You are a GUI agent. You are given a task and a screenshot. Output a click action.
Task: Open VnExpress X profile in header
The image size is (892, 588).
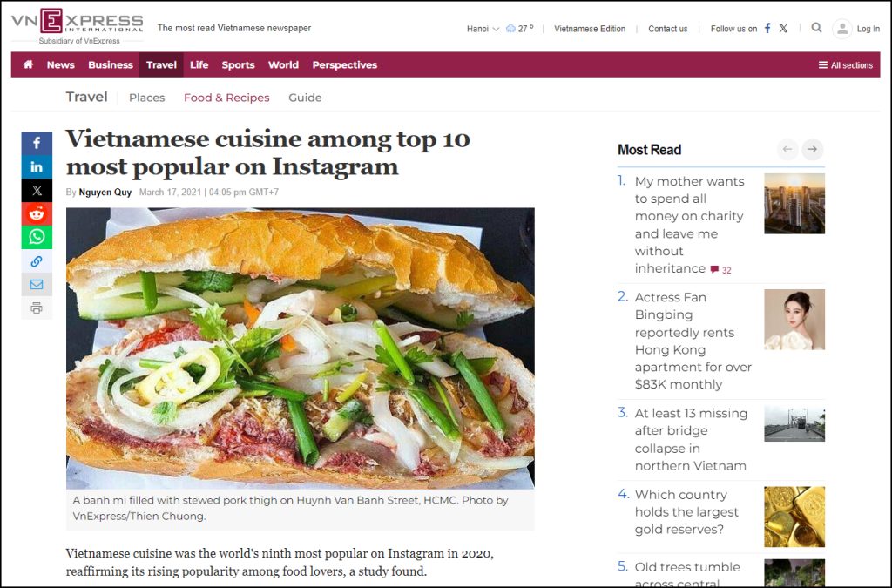coord(783,29)
